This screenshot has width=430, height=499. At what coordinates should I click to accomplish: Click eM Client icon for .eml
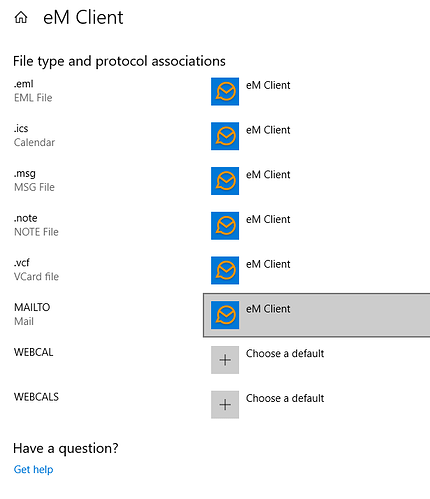click(x=225, y=91)
